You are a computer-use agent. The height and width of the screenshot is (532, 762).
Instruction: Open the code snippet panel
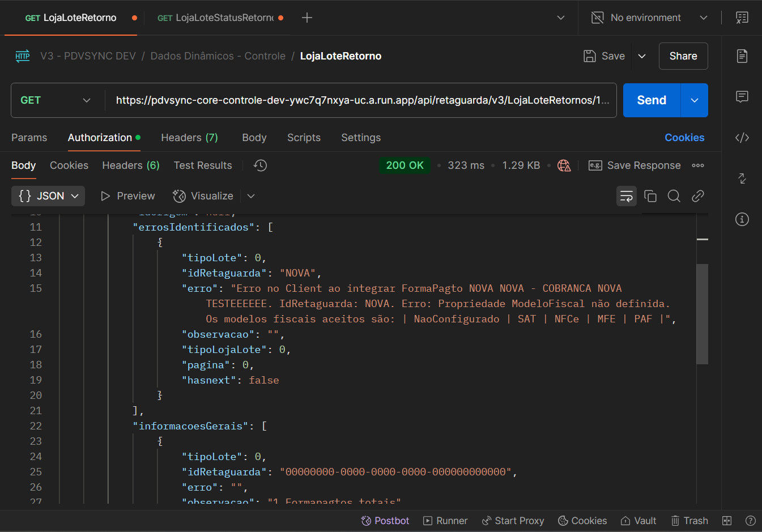(742, 138)
